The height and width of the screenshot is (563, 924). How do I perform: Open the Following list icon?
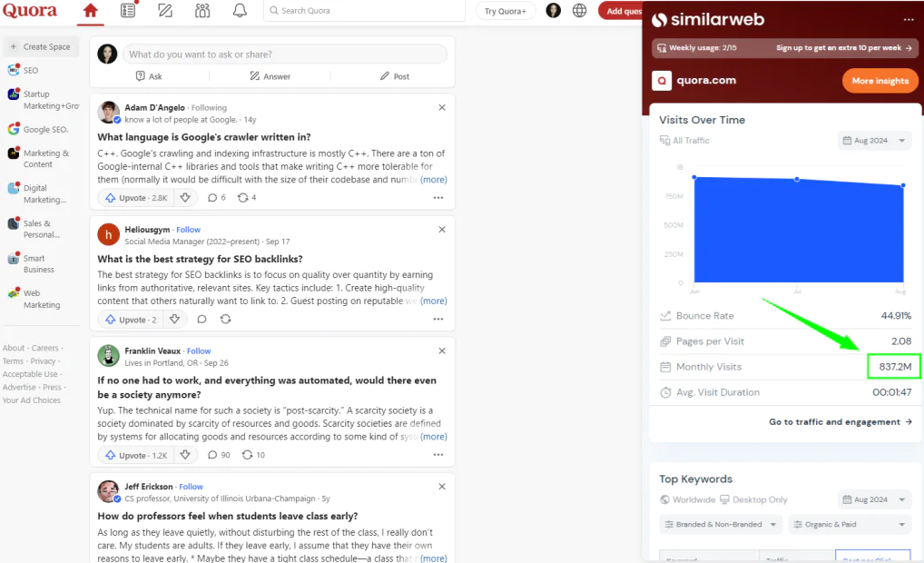point(128,11)
